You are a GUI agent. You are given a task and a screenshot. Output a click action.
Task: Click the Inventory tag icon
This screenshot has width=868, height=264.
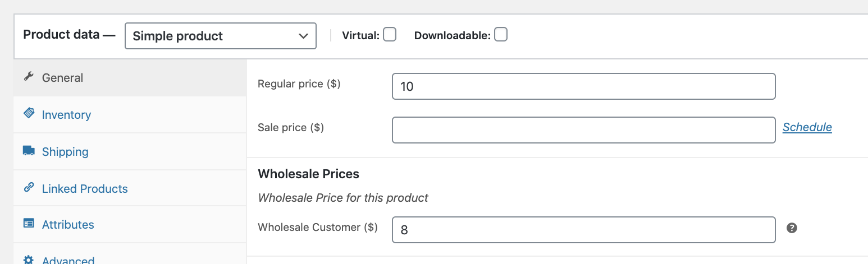point(29,113)
